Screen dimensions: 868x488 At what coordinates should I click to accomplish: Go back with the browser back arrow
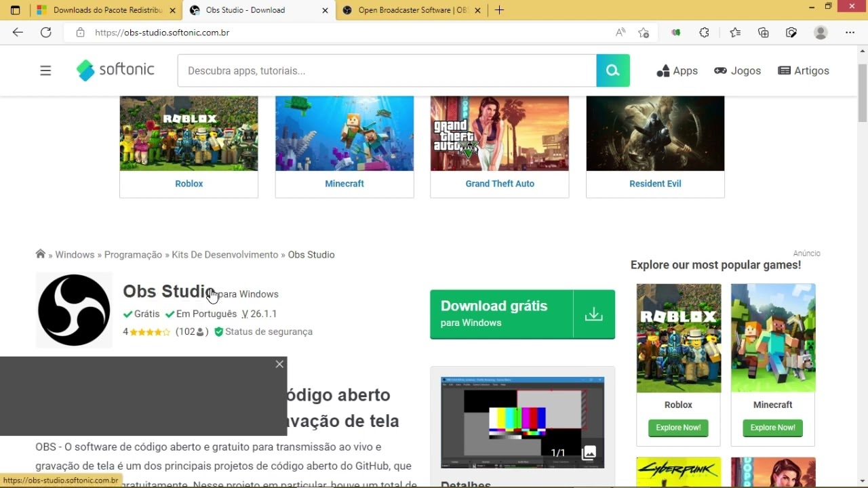pos(18,33)
